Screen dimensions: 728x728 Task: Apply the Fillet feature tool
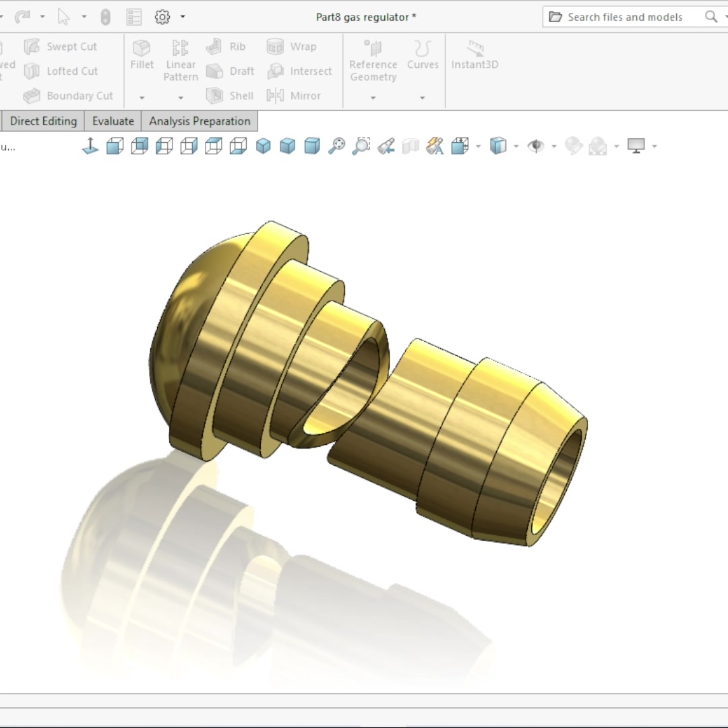pyautogui.click(x=142, y=55)
